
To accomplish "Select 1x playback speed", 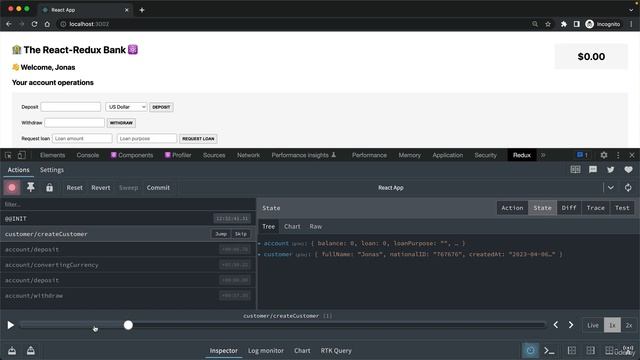I will pos(612,325).
